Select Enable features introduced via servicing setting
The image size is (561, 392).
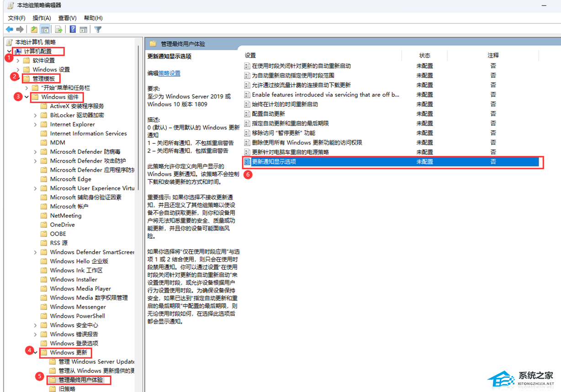(326, 94)
